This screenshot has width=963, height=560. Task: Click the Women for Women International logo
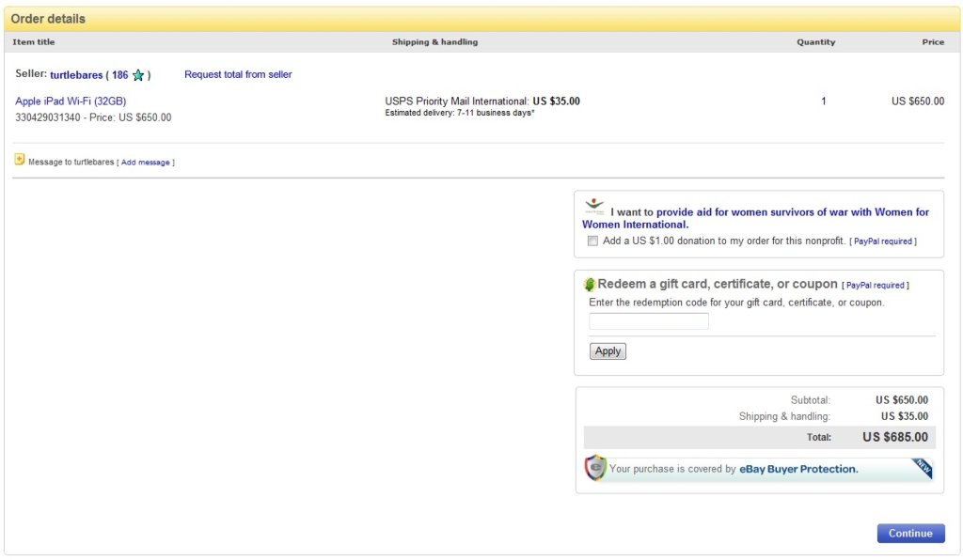point(594,206)
